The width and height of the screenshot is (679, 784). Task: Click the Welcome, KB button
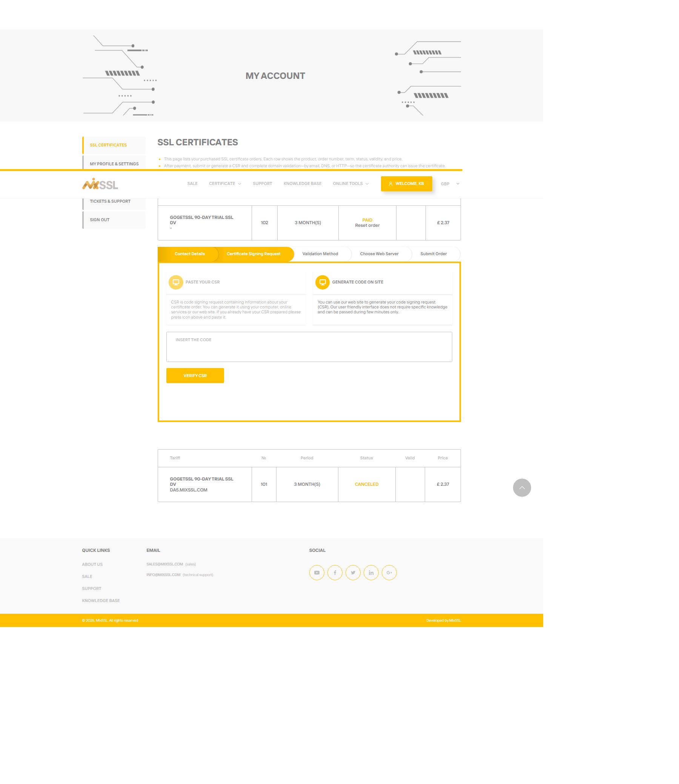tap(407, 184)
